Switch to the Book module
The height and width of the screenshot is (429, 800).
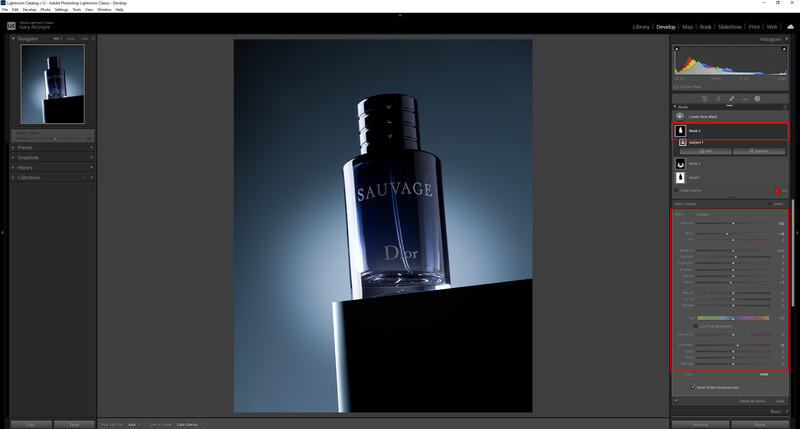click(x=705, y=27)
